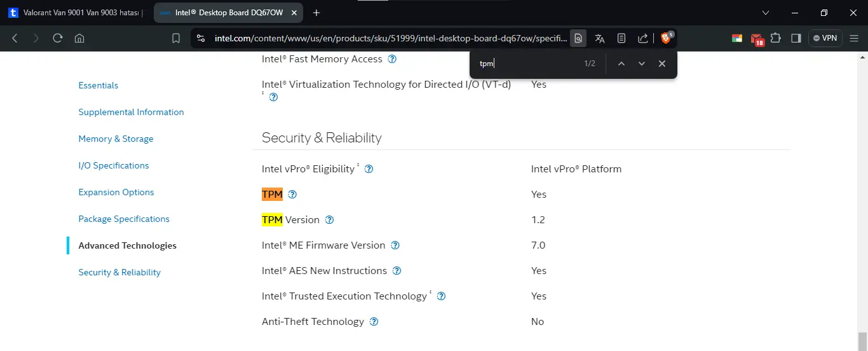Close the Intel Desktop Board tab

click(x=294, y=13)
